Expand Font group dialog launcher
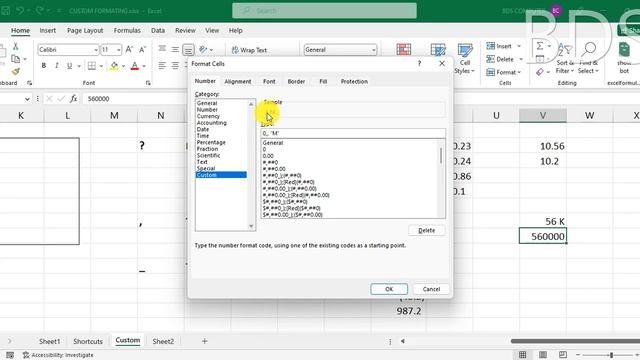 [x=148, y=83]
